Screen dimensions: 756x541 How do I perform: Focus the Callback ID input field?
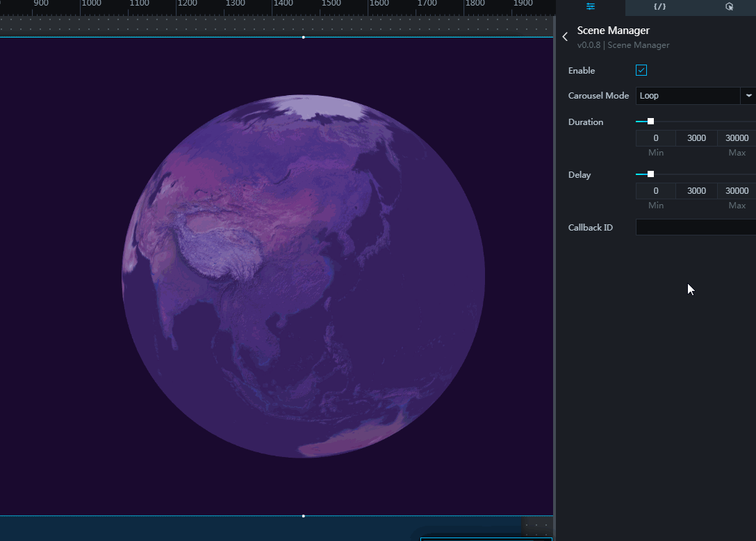point(696,227)
